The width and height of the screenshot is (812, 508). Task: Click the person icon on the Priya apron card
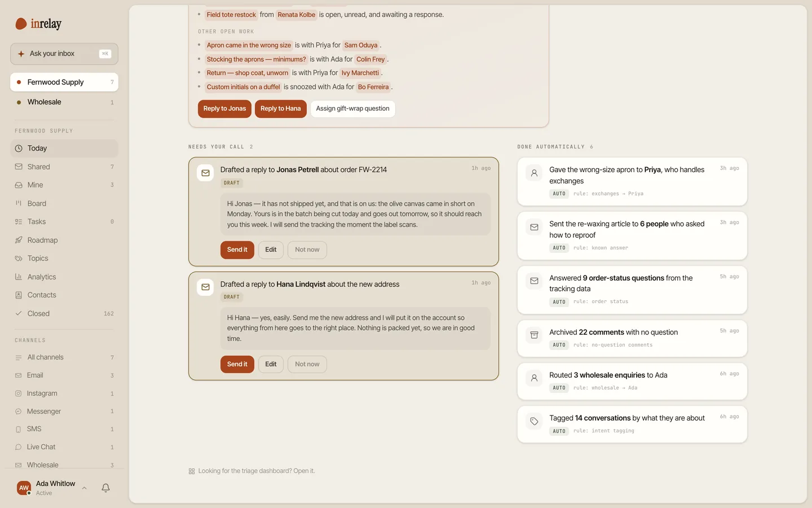click(x=534, y=173)
